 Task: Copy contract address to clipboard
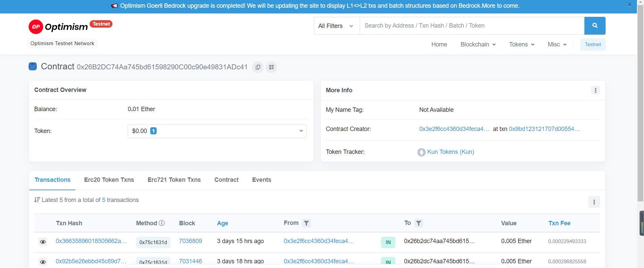tap(258, 67)
